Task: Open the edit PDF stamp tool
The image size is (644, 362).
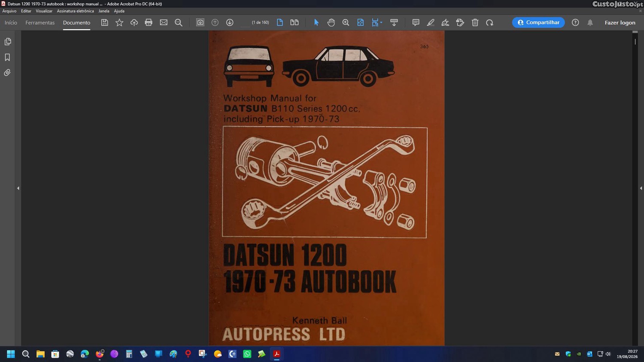Action: coord(460,22)
